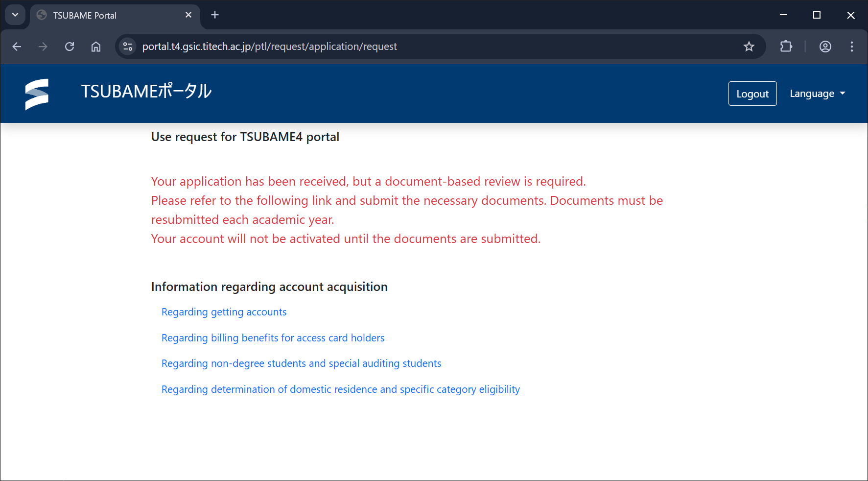Open the extensions puzzle icon
This screenshot has height=481, width=868.
pos(786,47)
